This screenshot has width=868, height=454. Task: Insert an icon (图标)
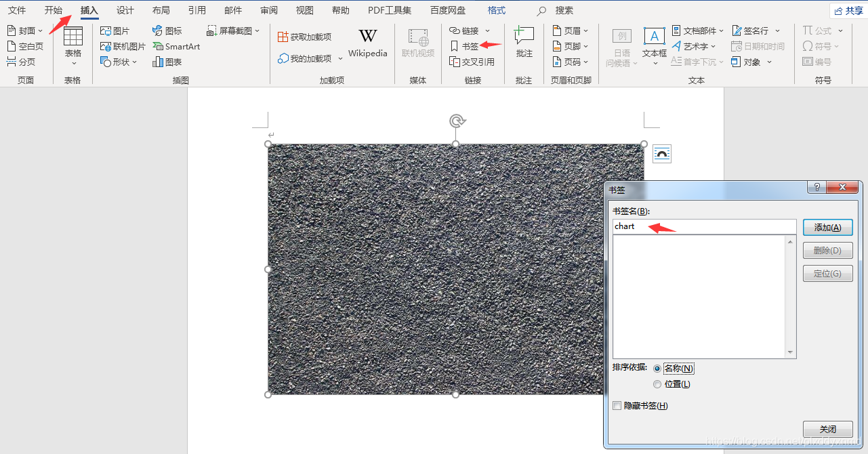pyautogui.click(x=167, y=31)
